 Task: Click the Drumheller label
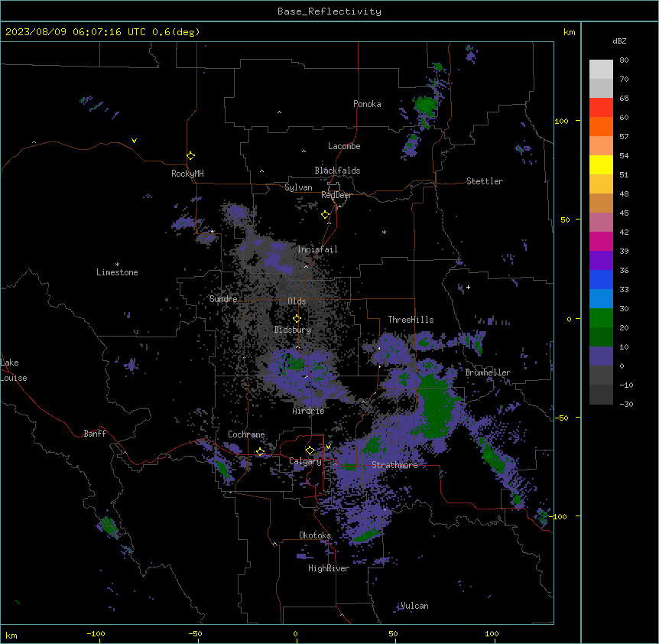click(488, 372)
